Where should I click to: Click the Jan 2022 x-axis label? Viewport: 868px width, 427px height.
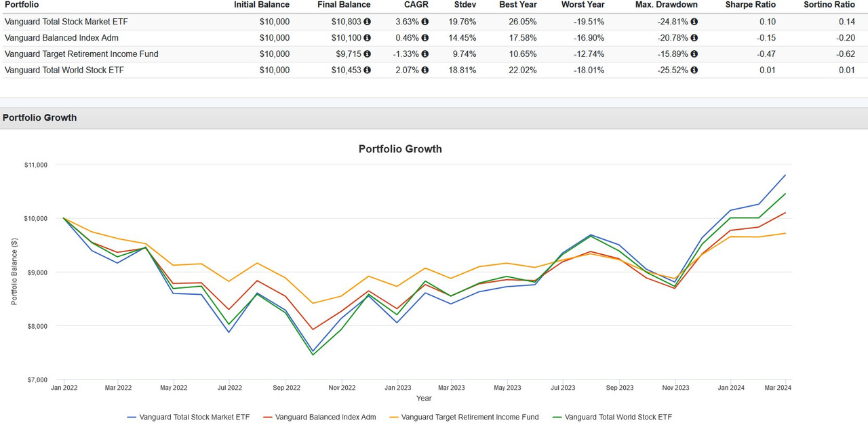coord(63,388)
